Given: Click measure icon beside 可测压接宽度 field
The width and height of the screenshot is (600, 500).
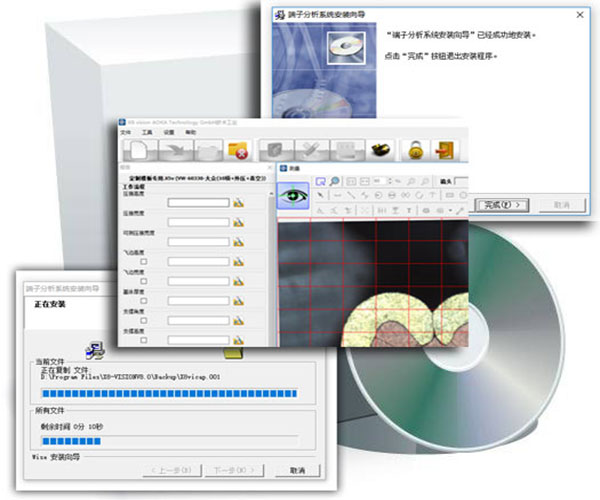Looking at the screenshot, I should pyautogui.click(x=238, y=242).
